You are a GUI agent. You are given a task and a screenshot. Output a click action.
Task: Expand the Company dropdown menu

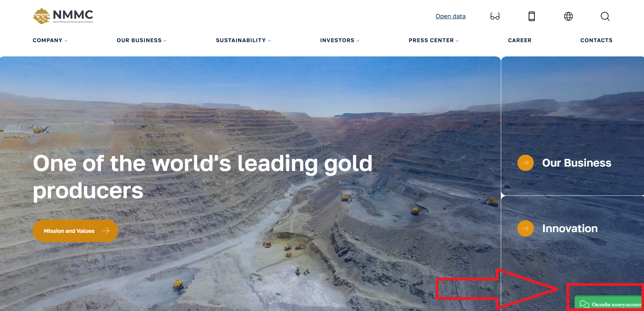click(50, 40)
